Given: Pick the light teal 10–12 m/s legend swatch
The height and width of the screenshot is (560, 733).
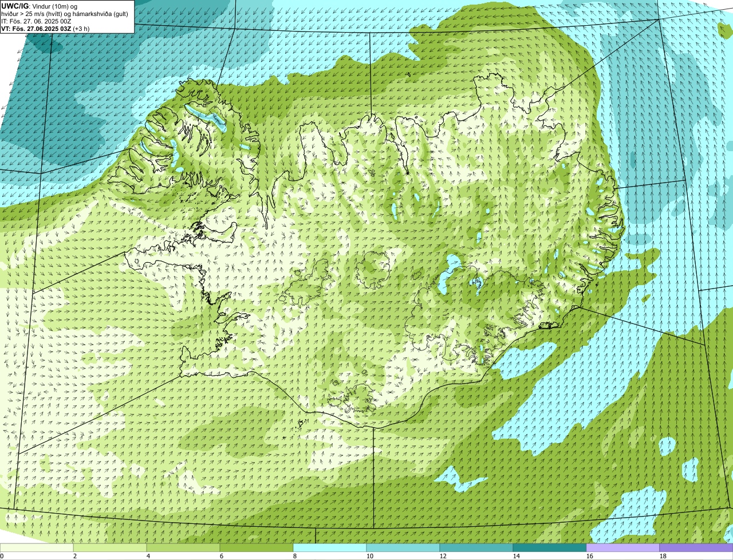Looking at the screenshot, I should coord(403,548).
